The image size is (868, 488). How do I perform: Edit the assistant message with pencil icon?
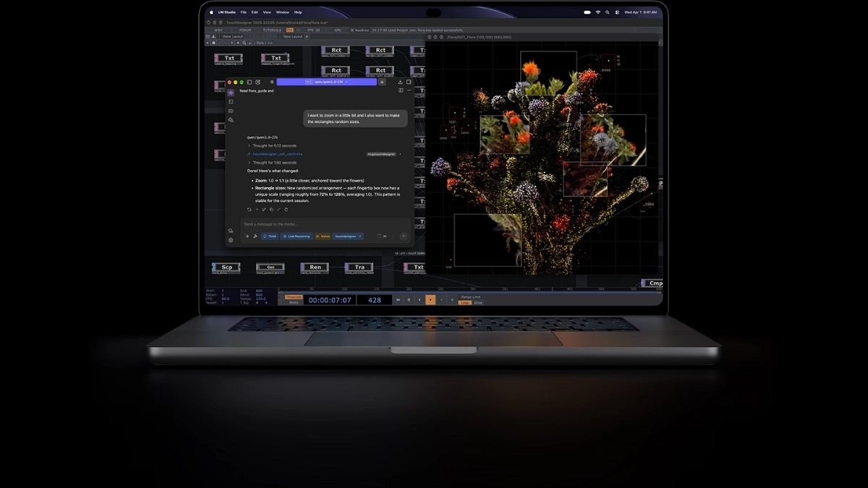point(278,210)
